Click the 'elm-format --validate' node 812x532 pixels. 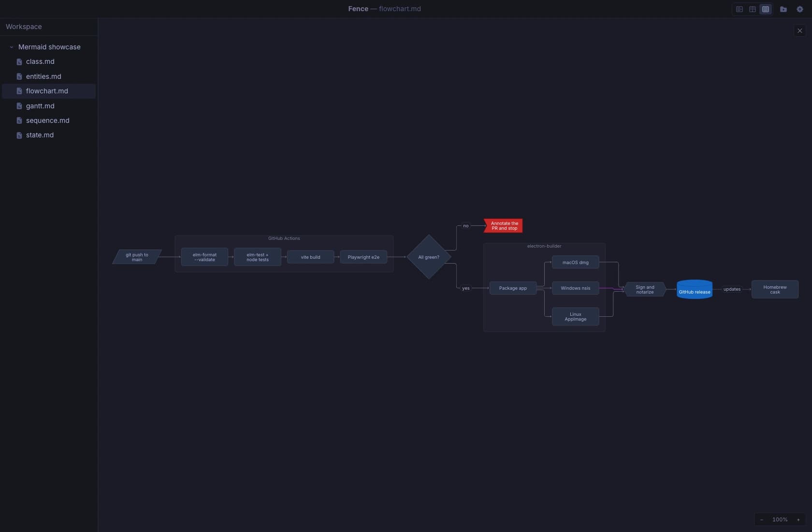(204, 257)
